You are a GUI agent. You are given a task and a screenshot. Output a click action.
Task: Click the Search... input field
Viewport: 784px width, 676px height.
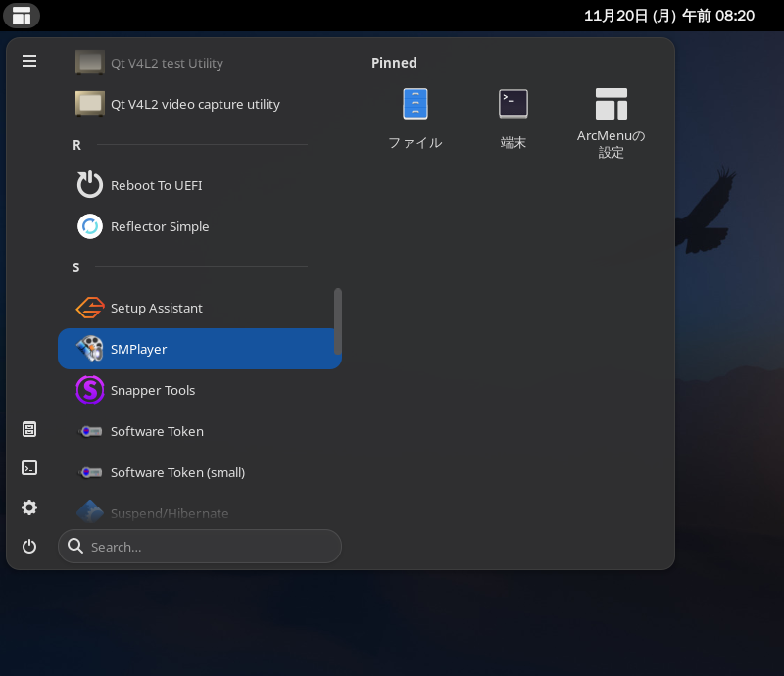200,546
